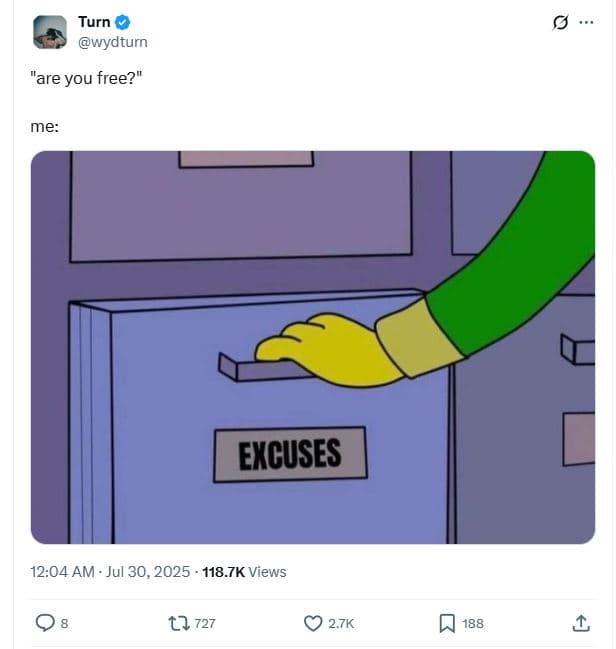Open the three-dot more options menu
This screenshot has height=649, width=616.
586,22
